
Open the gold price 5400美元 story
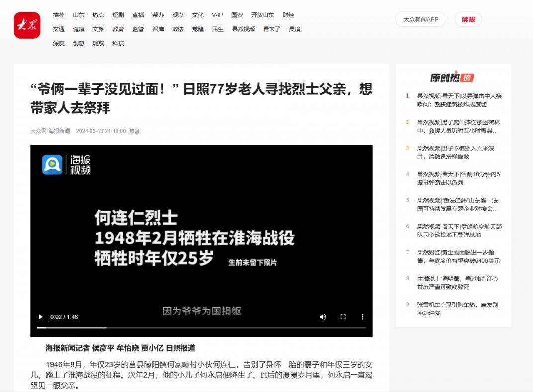pyautogui.click(x=458, y=256)
